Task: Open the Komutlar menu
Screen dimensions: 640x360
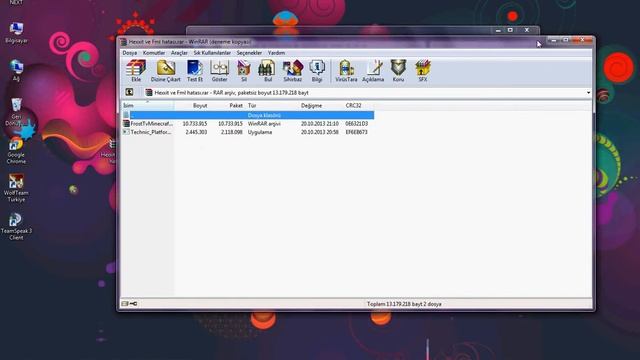Action: coord(154,53)
